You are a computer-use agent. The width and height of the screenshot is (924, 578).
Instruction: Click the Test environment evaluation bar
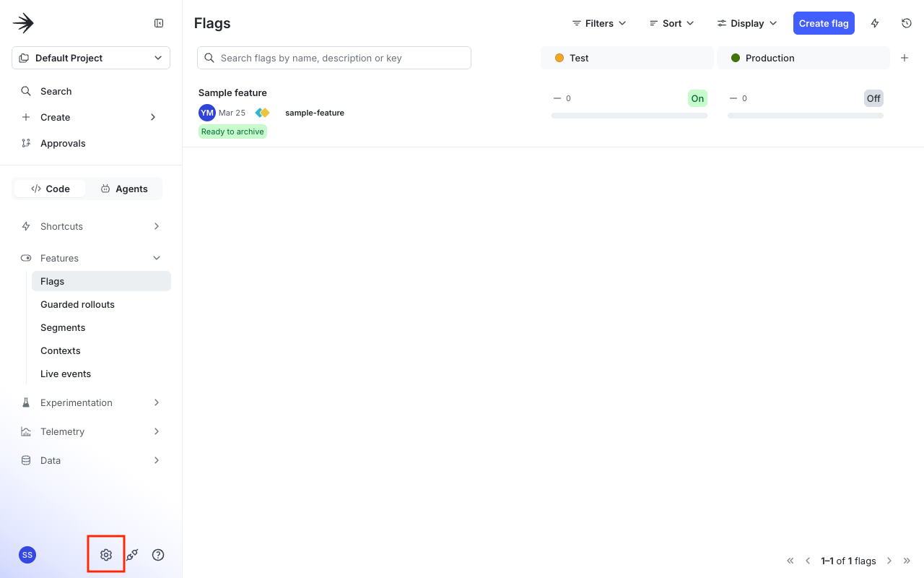(x=629, y=116)
